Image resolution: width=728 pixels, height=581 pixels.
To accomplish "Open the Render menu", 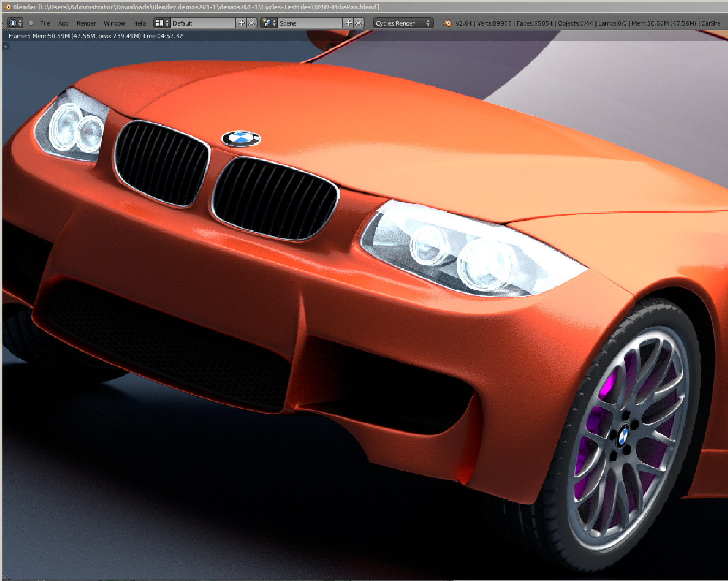I will [86, 23].
